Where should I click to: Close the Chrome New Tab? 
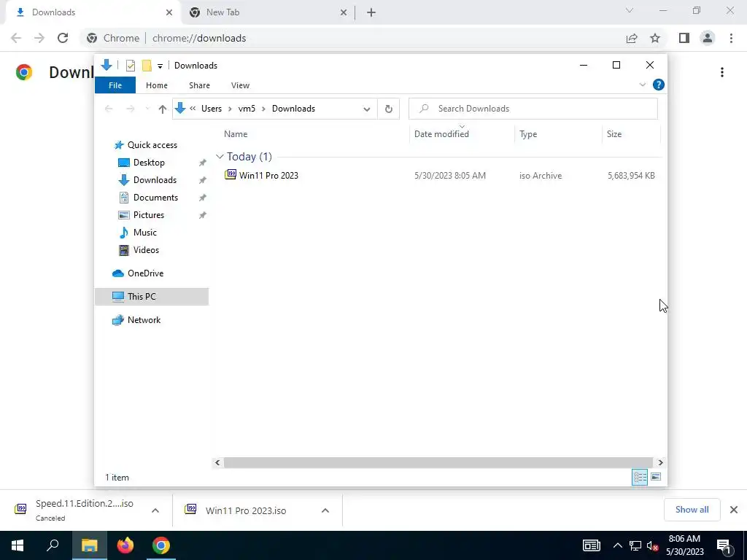tap(344, 12)
